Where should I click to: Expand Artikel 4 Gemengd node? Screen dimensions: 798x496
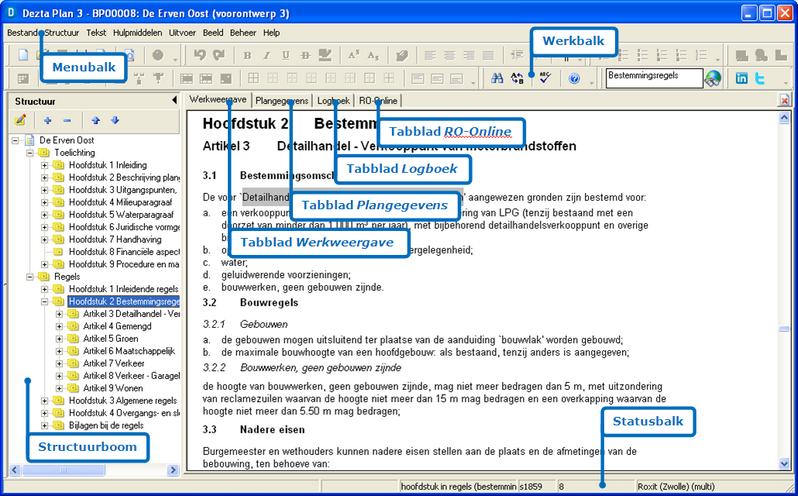(x=59, y=326)
